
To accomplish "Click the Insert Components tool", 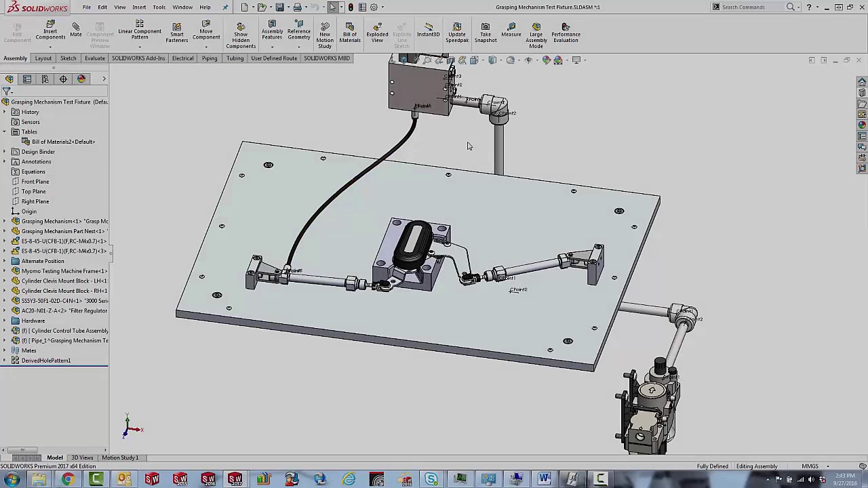I will point(50,30).
